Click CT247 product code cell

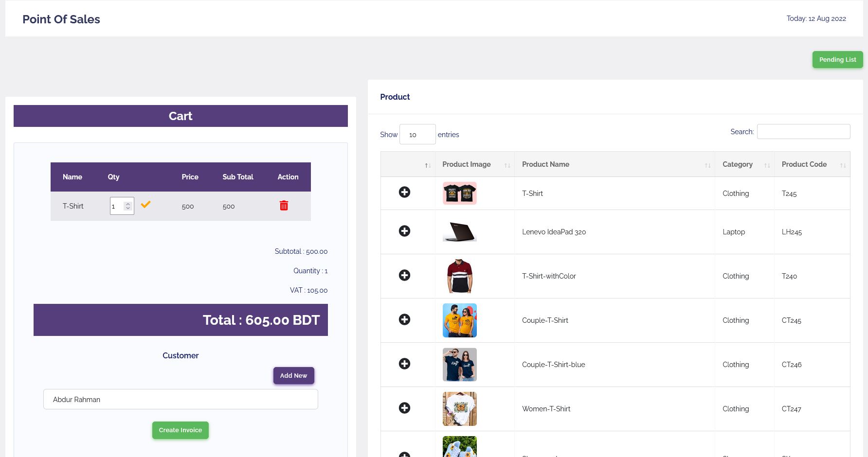click(x=791, y=409)
